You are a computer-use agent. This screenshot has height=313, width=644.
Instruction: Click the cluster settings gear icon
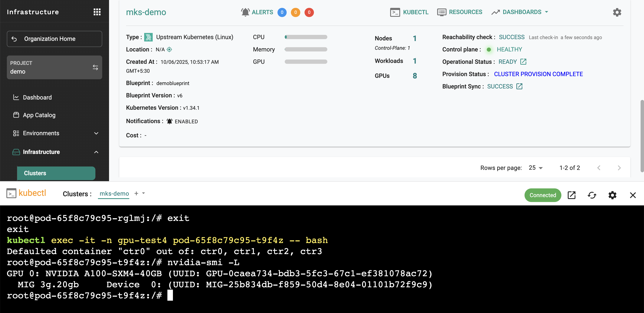[617, 12]
